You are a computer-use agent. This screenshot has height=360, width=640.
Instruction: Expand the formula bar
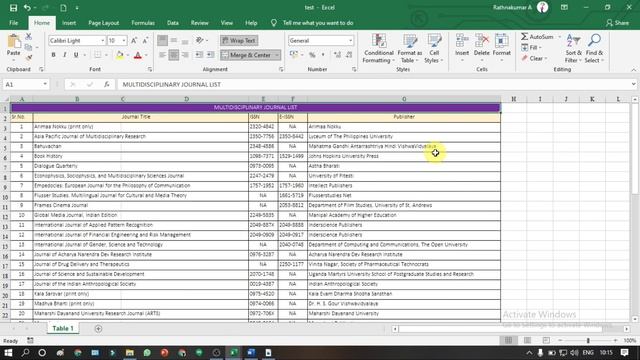pyautogui.click(x=633, y=84)
